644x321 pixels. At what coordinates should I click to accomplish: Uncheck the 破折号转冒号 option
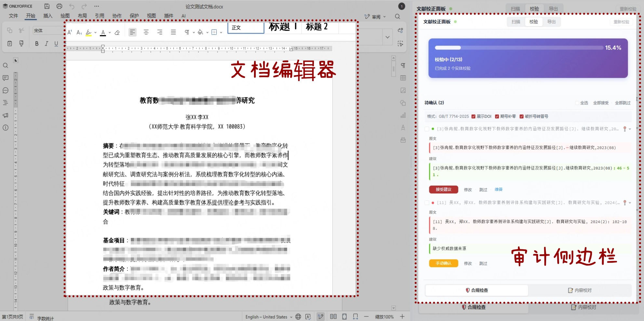pyautogui.click(x=522, y=117)
